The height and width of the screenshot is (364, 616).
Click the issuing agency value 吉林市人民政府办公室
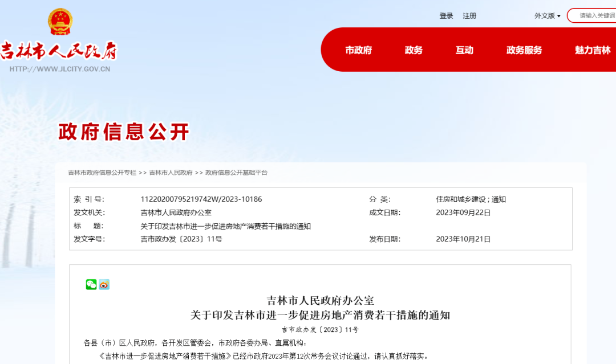(176, 212)
